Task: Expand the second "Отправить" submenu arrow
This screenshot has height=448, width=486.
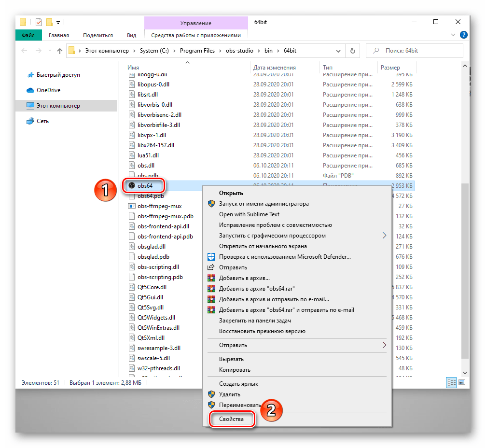Action: tap(384, 345)
